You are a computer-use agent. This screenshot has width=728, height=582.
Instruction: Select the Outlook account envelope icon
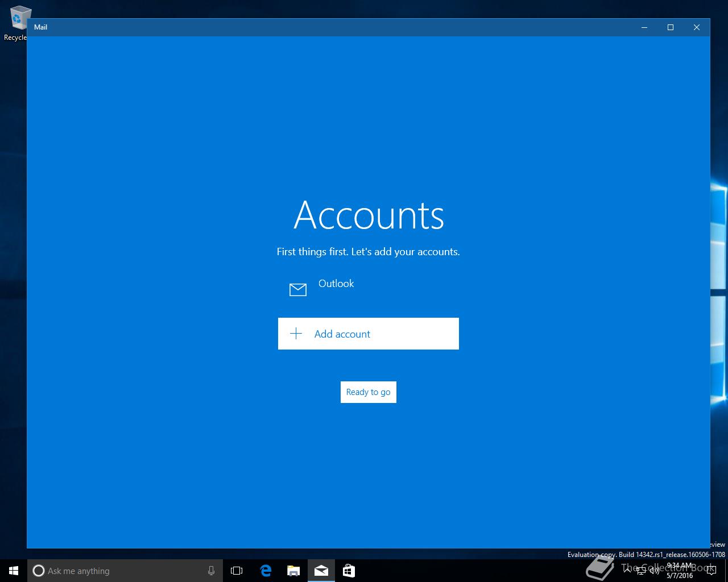(x=298, y=290)
